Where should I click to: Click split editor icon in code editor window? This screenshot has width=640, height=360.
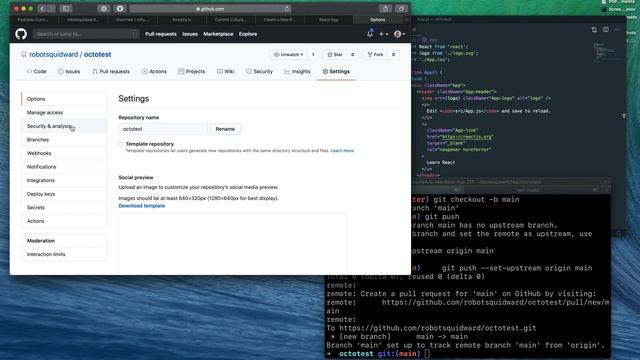pyautogui.click(x=606, y=30)
